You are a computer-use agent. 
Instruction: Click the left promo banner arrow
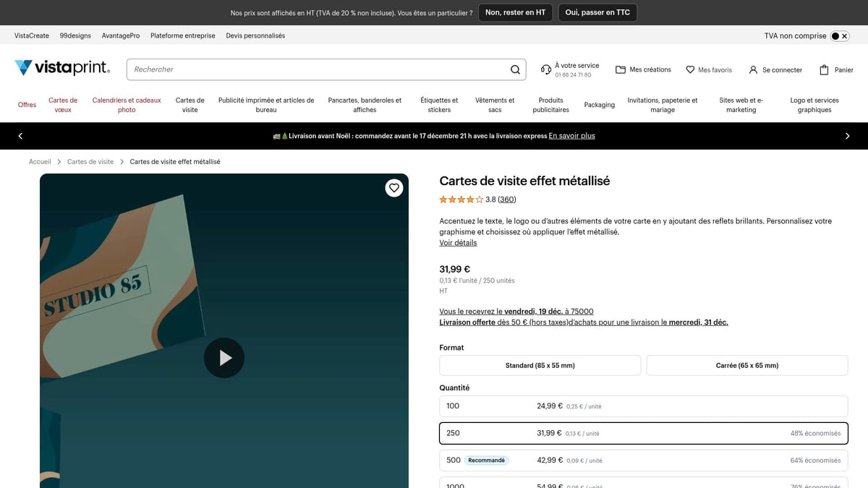point(20,136)
